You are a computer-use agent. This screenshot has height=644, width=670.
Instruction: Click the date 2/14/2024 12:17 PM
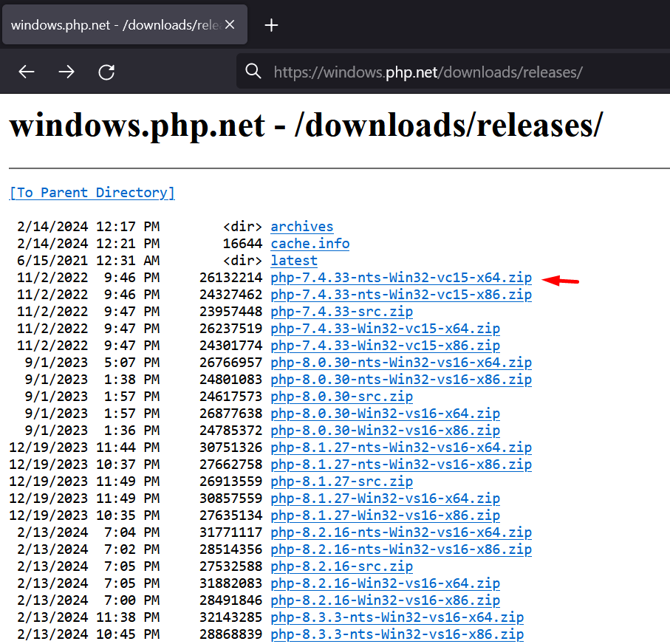[88, 227]
